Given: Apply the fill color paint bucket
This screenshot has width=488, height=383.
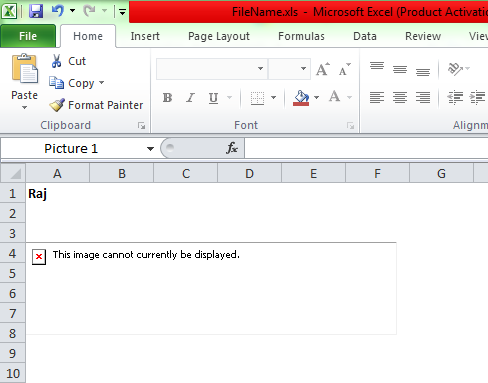Looking at the screenshot, I should 301,98.
